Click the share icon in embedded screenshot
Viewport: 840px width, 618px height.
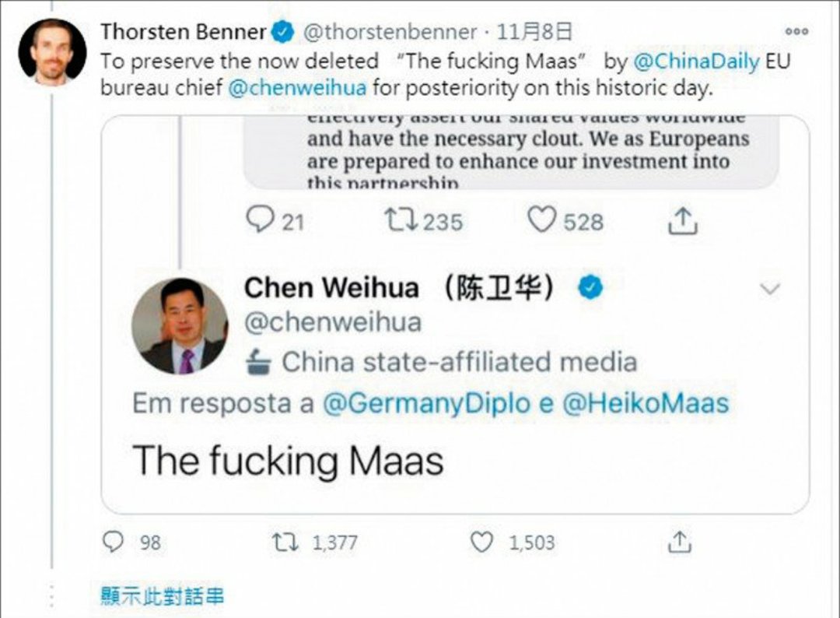[x=683, y=221]
